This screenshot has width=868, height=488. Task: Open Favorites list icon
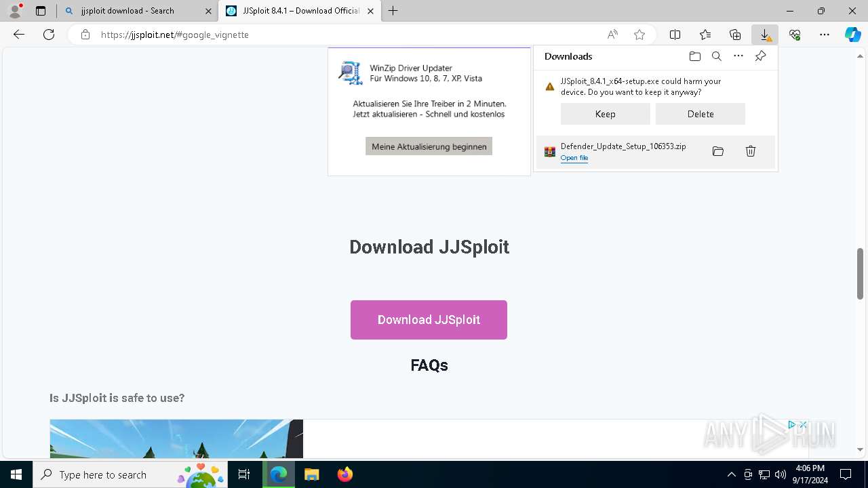coord(705,35)
